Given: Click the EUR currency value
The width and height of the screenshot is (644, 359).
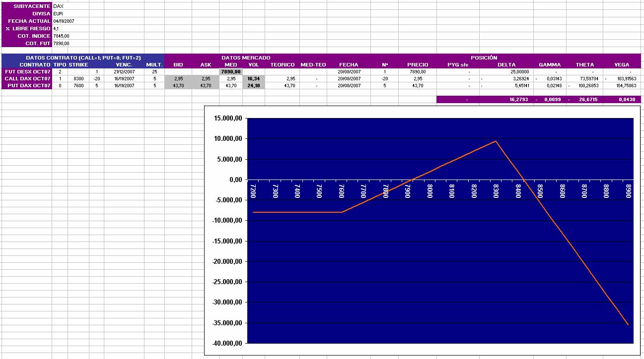Looking at the screenshot, I should [x=58, y=14].
